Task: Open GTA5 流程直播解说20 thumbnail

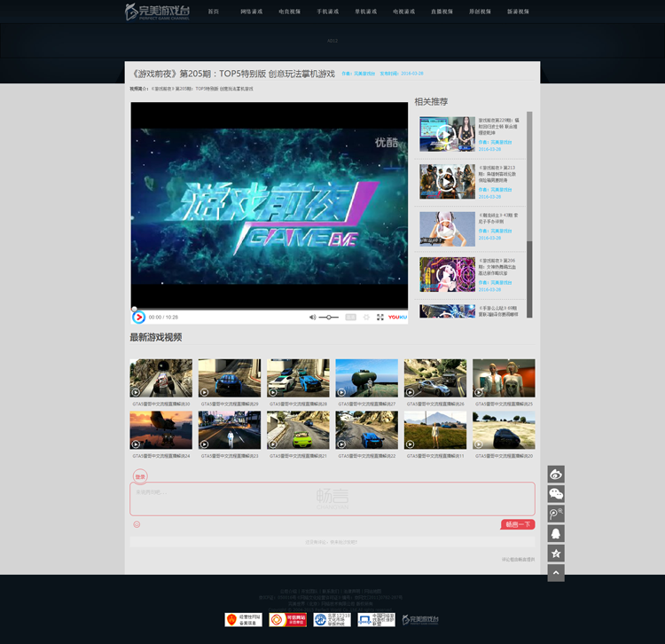Action: point(504,429)
